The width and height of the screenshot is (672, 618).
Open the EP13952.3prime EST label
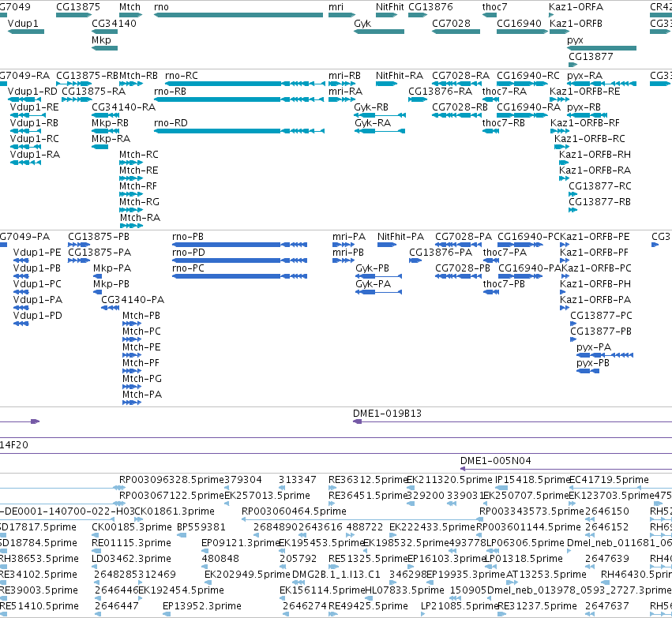tap(202, 606)
